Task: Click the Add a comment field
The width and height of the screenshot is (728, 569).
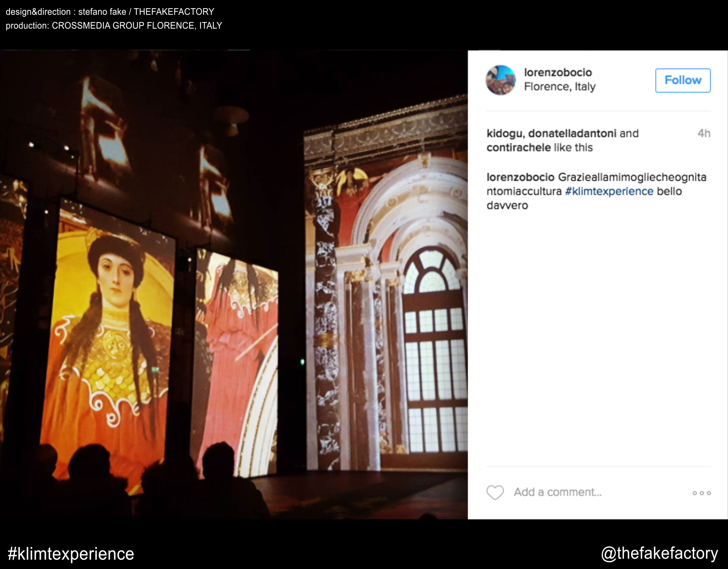Action: pyautogui.click(x=557, y=492)
